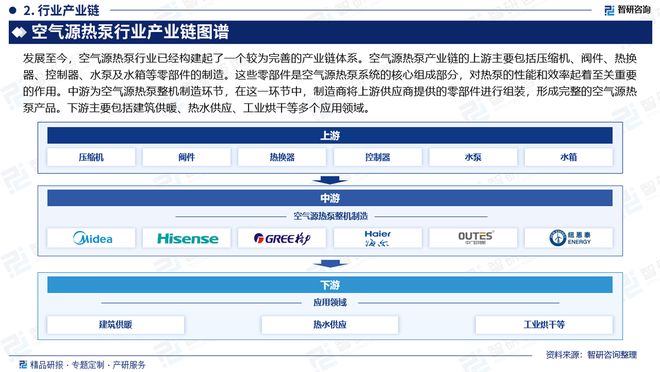Click the Midea logo box
This screenshot has height=372, width=660.
click(x=91, y=238)
